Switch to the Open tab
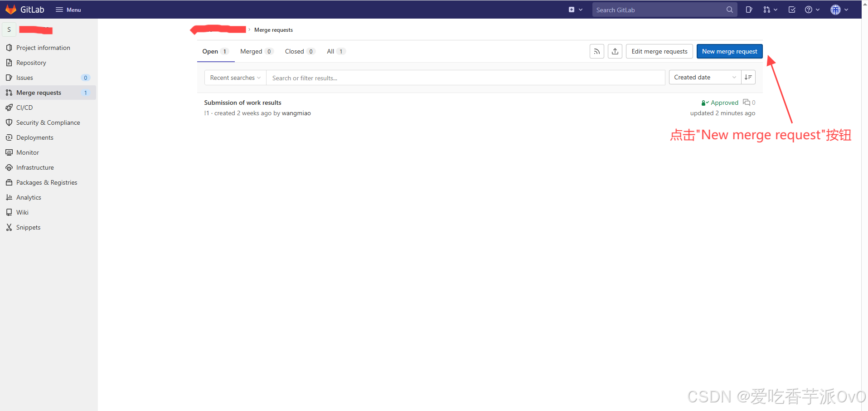This screenshot has height=411, width=868. [x=216, y=51]
